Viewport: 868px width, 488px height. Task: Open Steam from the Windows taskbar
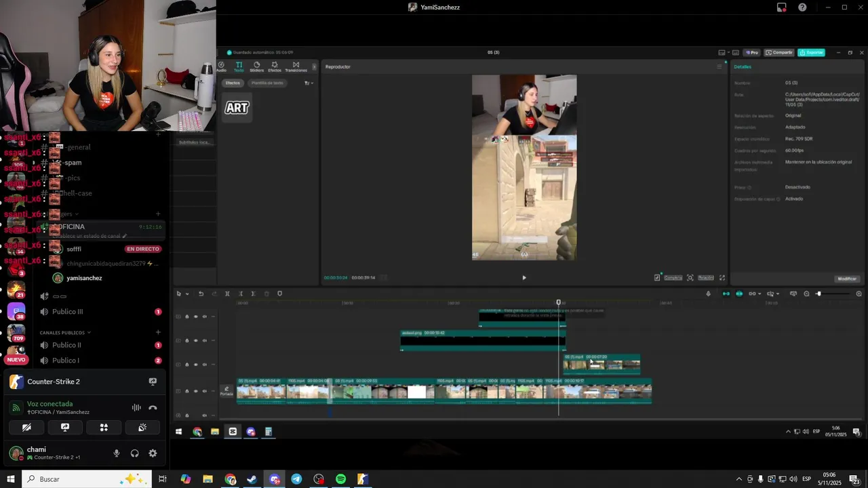click(x=252, y=479)
